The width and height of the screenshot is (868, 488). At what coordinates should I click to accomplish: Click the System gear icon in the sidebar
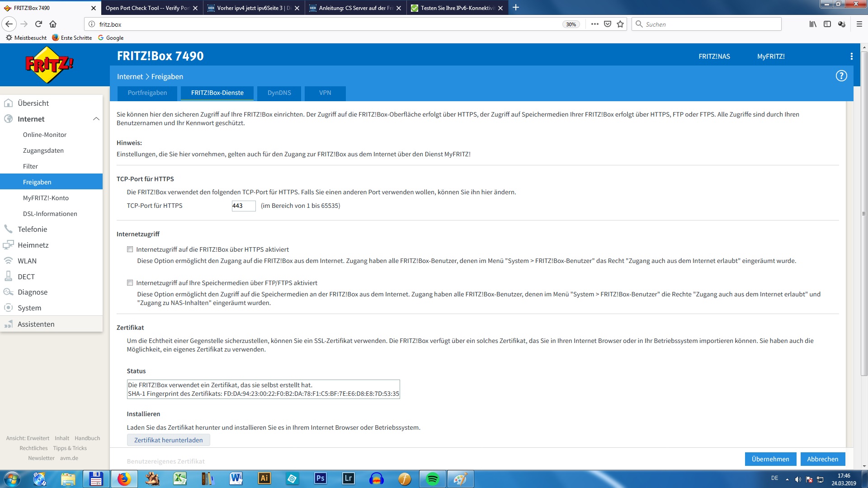[8, 308]
